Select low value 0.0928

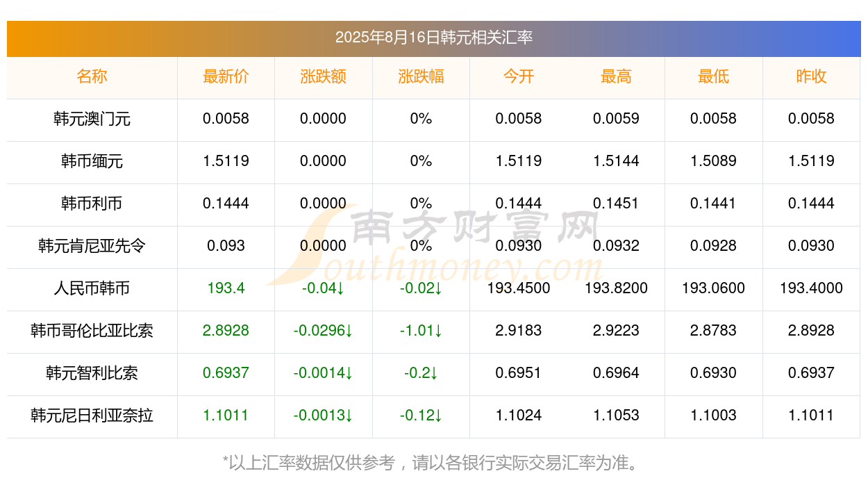point(714,246)
